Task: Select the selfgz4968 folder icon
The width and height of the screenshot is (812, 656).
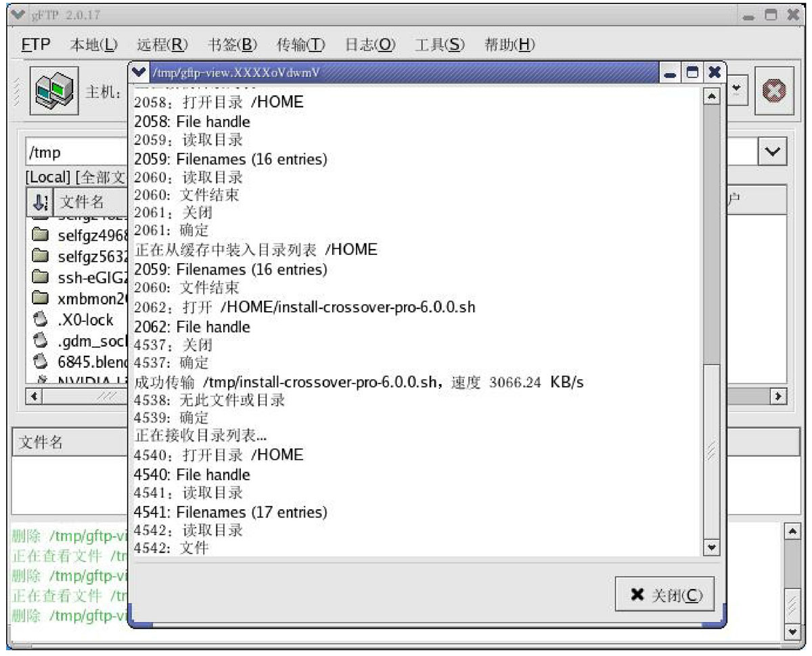Action: [x=42, y=235]
